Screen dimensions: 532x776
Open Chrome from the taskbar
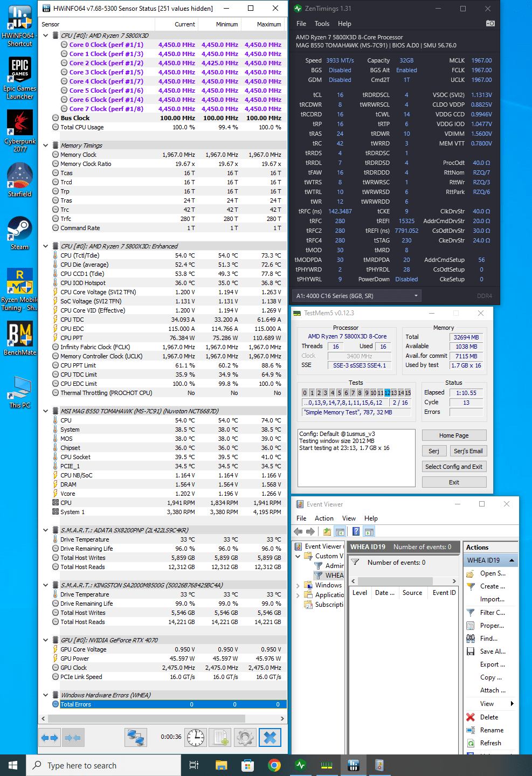click(x=274, y=765)
